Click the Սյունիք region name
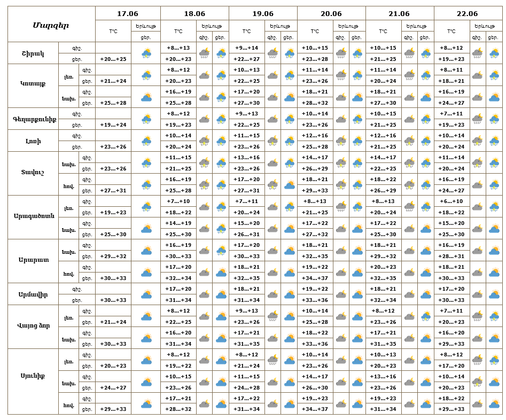 33,376
